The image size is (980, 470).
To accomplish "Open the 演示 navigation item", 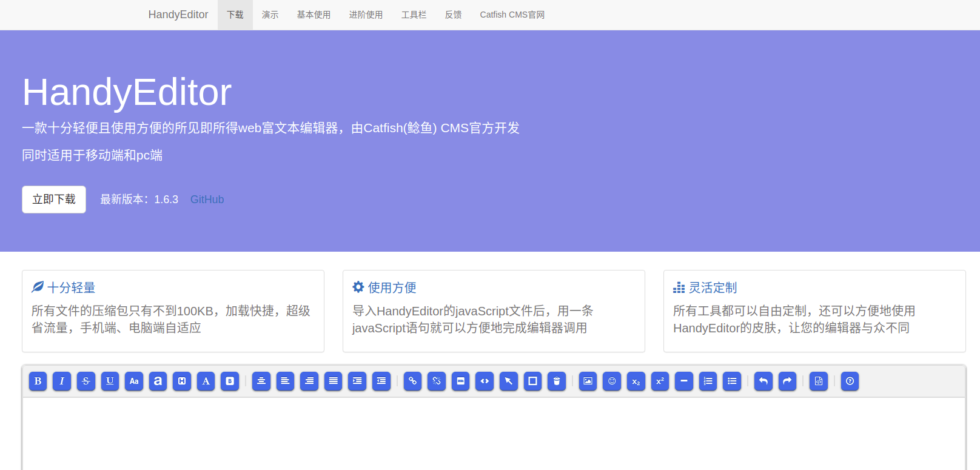I will pyautogui.click(x=270, y=15).
